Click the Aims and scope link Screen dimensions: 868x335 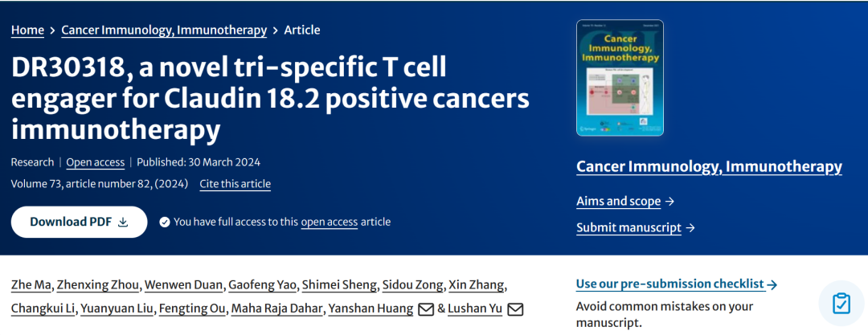[x=618, y=202]
